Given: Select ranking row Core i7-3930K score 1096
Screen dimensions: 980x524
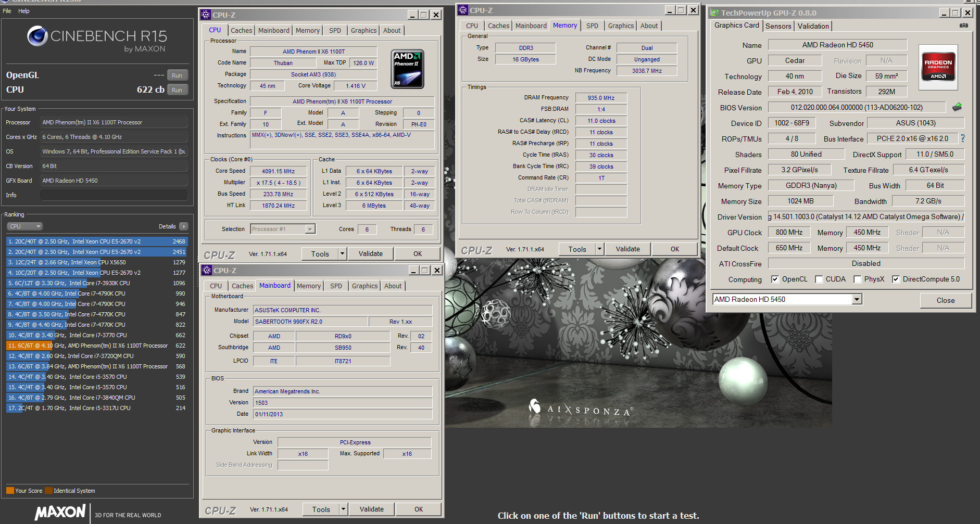Looking at the screenshot, I should 97,283.
